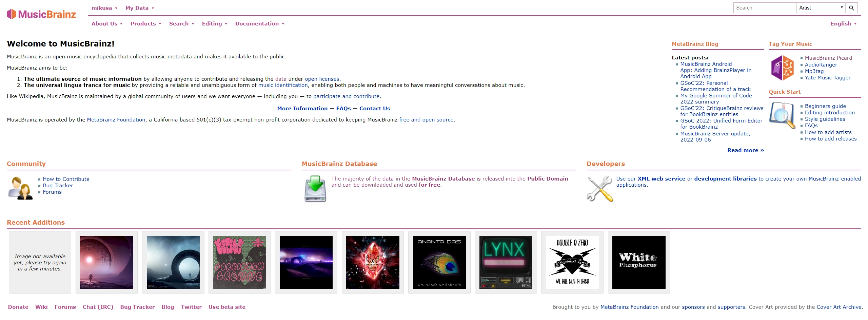
Task: Click the XML web service link
Action: click(x=661, y=178)
